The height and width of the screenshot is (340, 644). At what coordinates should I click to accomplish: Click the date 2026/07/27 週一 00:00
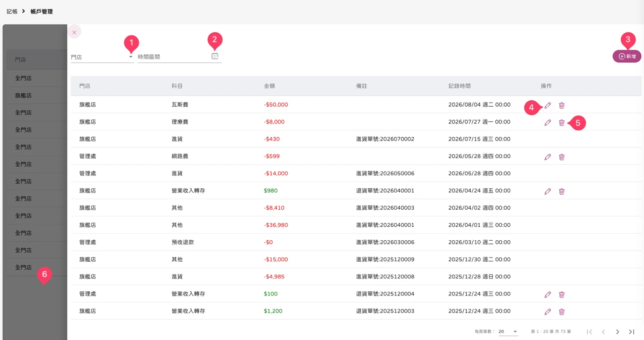point(479,122)
